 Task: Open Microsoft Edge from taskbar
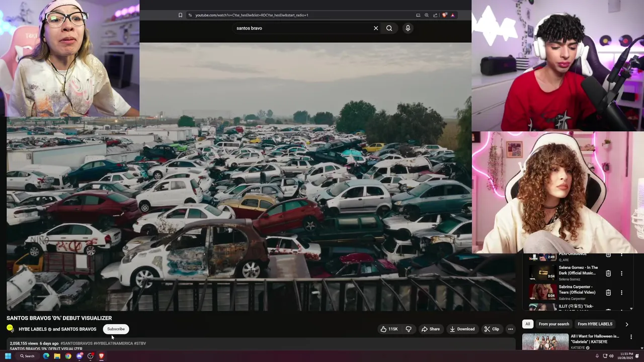46,356
